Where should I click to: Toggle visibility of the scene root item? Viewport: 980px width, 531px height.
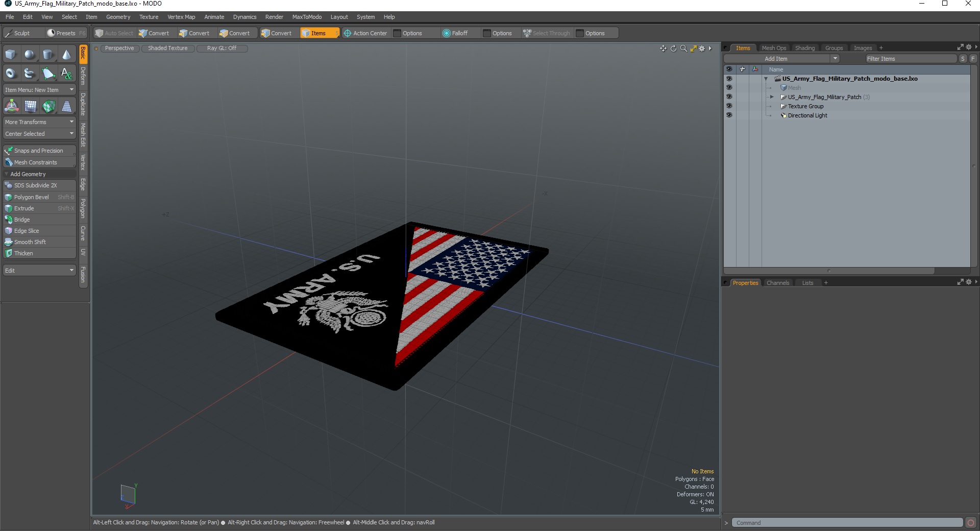[729, 79]
